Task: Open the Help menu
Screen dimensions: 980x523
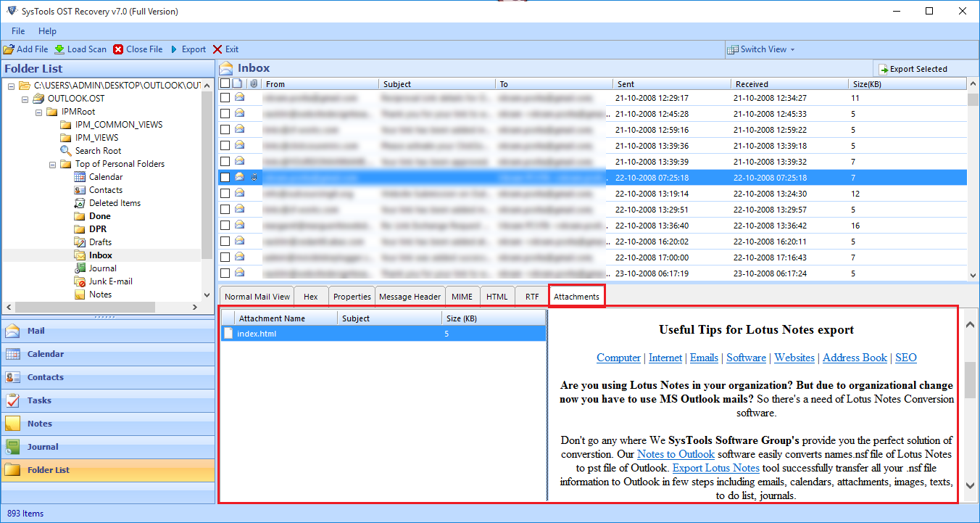Action: click(x=47, y=31)
